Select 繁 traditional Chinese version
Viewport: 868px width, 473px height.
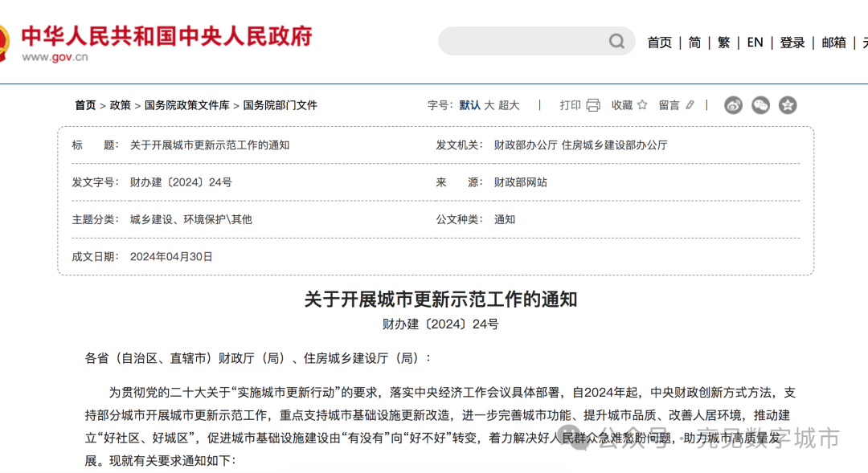(723, 42)
